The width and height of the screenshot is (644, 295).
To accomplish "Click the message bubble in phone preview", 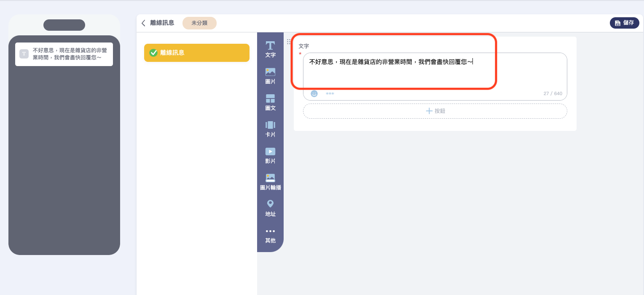I will point(64,54).
